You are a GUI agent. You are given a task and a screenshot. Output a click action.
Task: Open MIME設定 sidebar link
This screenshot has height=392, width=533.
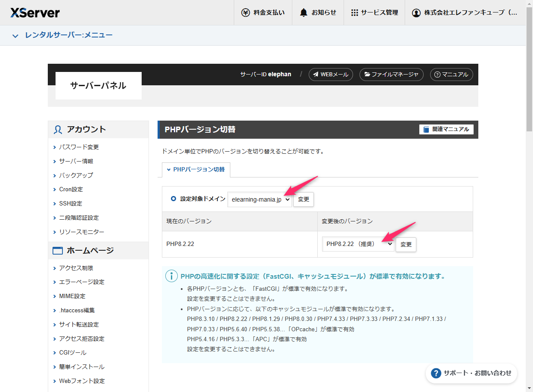click(72, 296)
